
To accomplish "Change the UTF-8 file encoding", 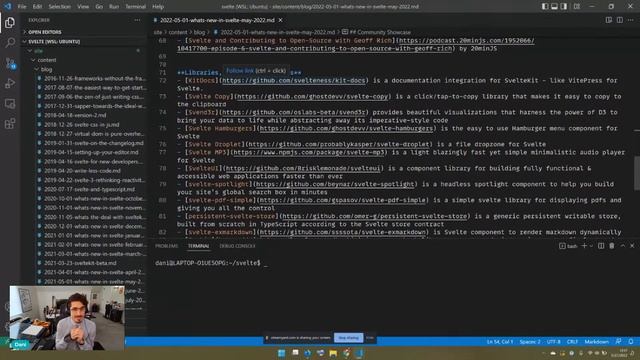I will 553,342.
